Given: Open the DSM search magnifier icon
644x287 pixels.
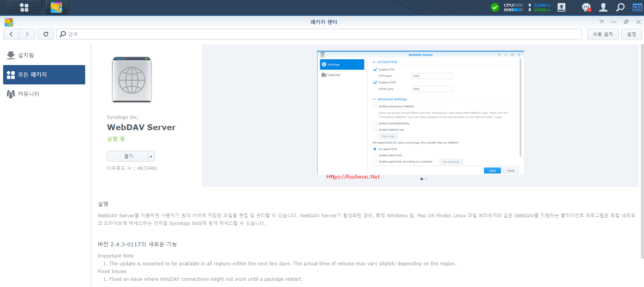Looking at the screenshot, I should point(620,7).
